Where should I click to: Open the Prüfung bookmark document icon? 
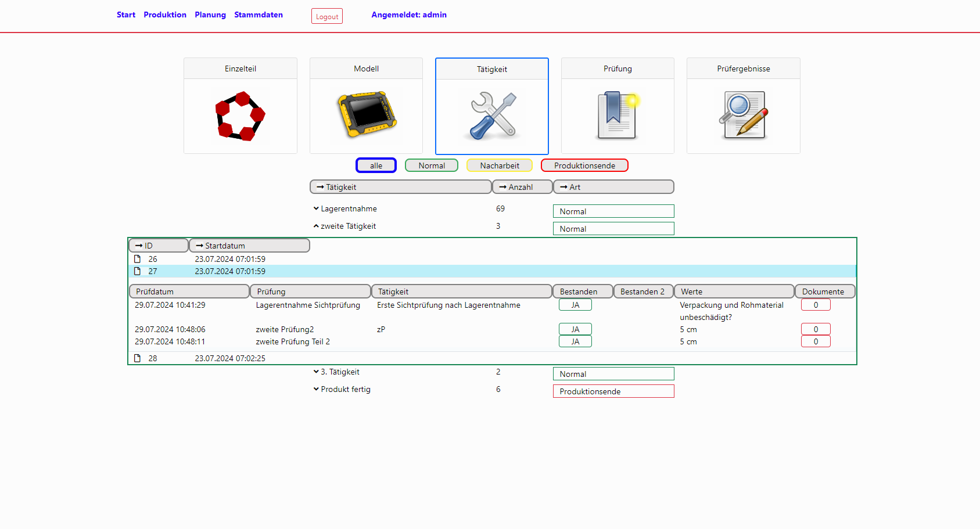coord(617,115)
